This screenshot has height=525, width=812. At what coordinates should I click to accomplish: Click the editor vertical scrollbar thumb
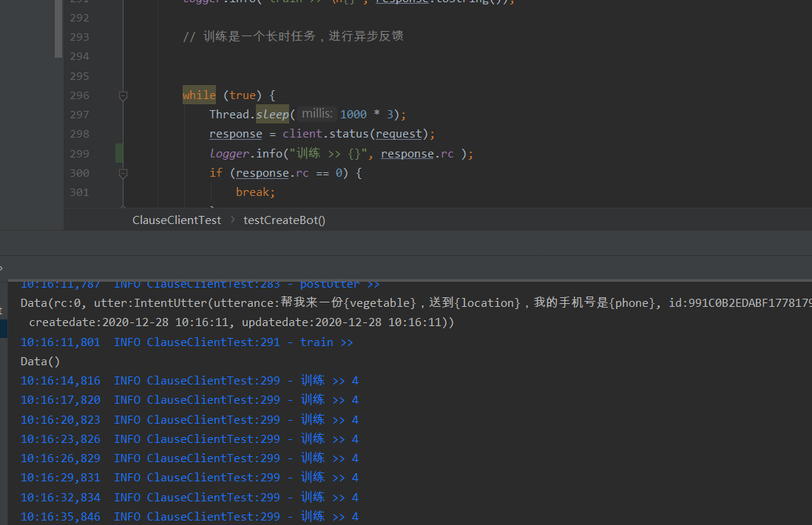[x=58, y=29]
